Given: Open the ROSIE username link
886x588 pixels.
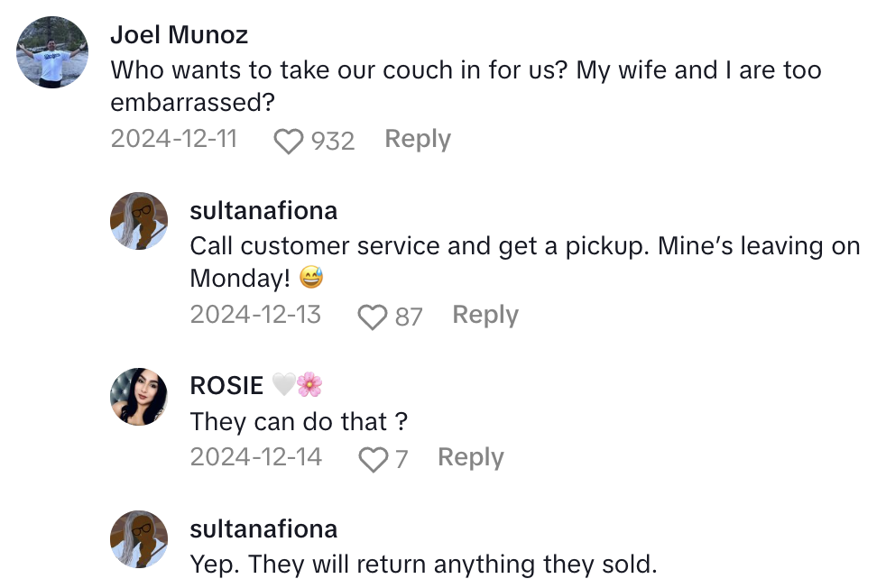Looking at the screenshot, I should [x=227, y=386].
